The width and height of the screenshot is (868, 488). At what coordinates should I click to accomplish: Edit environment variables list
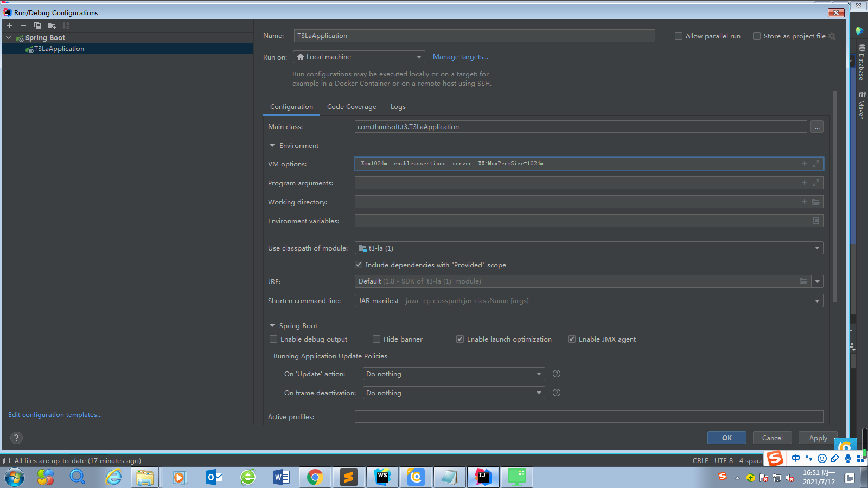816,221
